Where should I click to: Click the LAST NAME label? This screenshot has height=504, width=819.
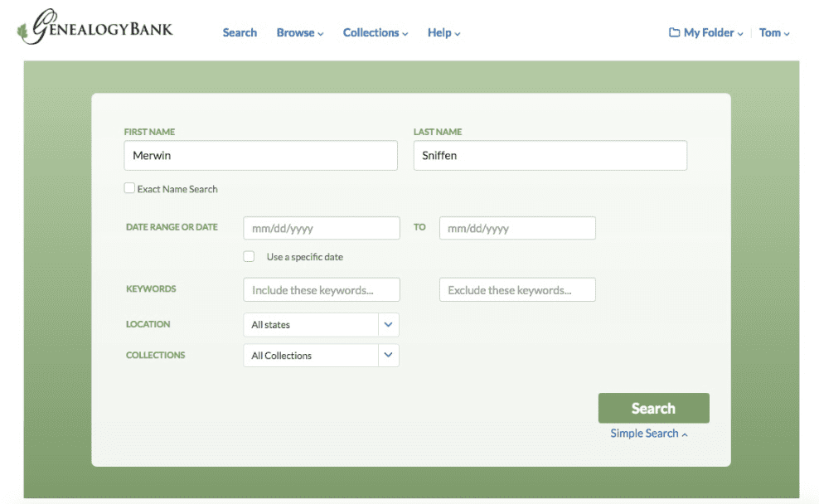tap(438, 132)
